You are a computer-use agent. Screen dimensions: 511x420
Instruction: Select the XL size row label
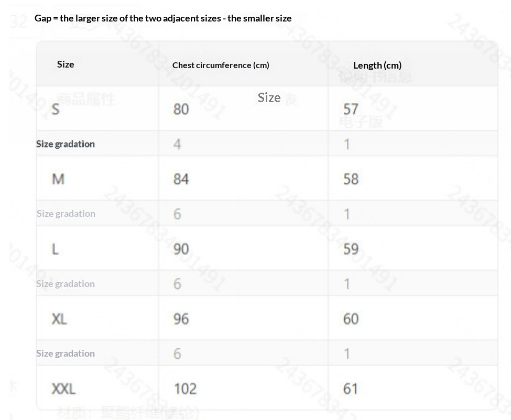pos(59,318)
